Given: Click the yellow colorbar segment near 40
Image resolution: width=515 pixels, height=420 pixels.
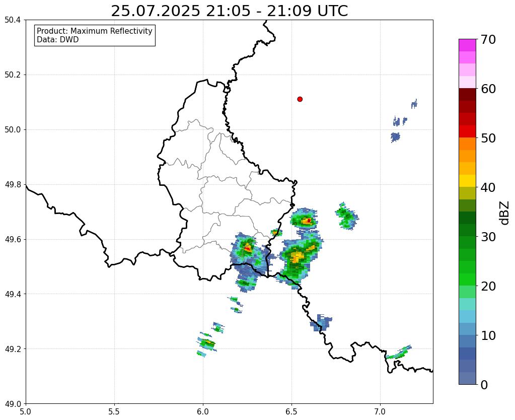Looking at the screenshot, I should point(467,181).
